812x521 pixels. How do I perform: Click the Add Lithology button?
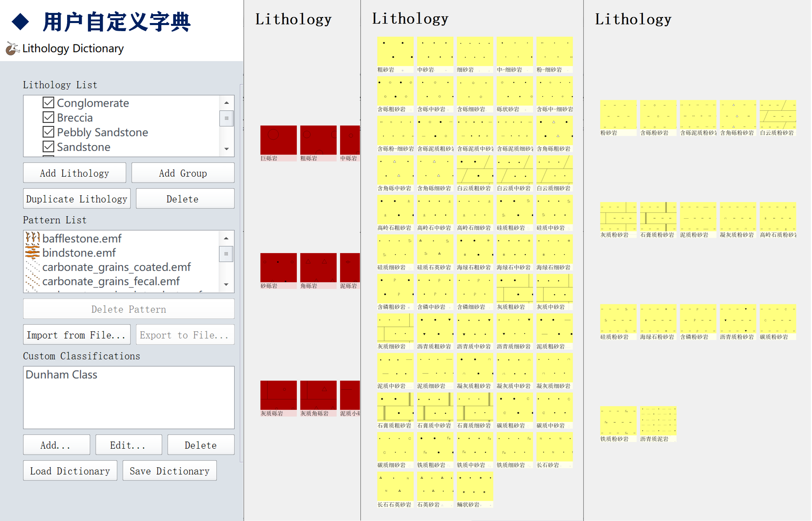pos(74,173)
